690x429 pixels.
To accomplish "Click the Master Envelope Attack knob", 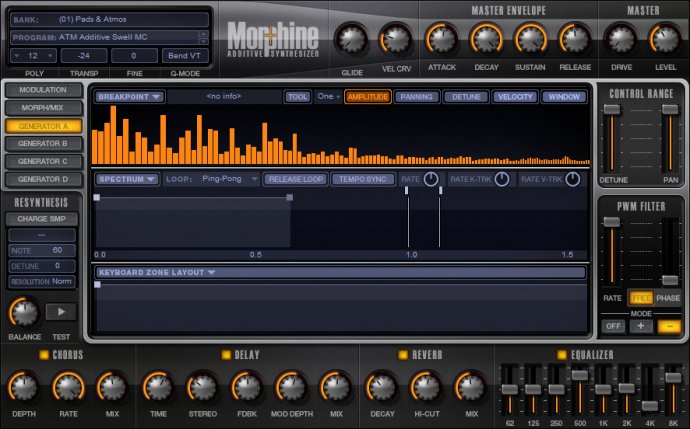I will click(x=441, y=39).
